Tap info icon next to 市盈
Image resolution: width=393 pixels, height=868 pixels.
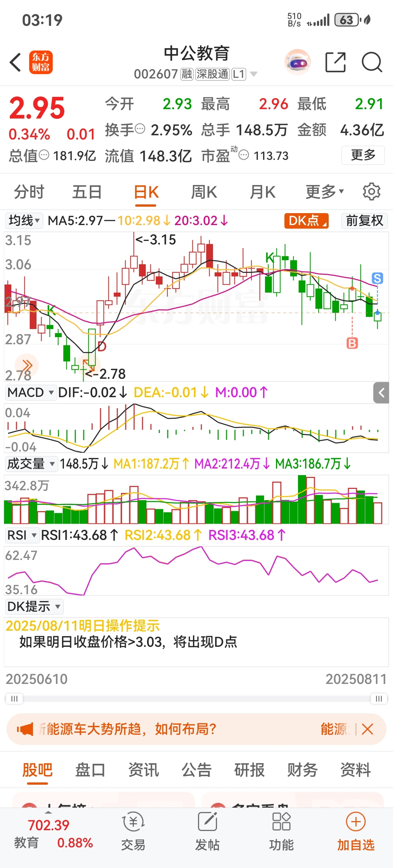tap(244, 155)
